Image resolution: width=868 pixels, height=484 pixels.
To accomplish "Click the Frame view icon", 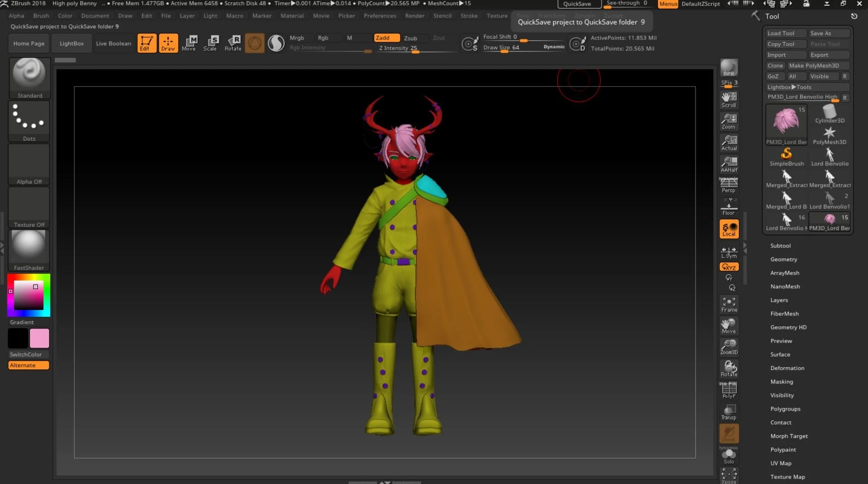I will coord(729,305).
